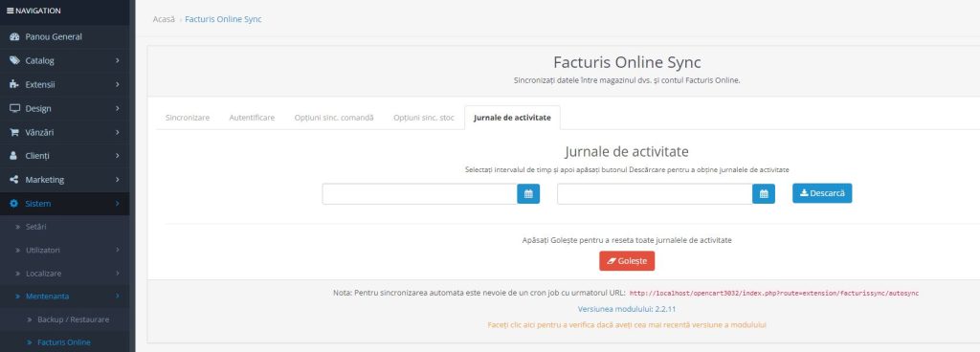The image size is (980, 352).
Task: Switch to the Autentificare tab
Action: point(252,118)
